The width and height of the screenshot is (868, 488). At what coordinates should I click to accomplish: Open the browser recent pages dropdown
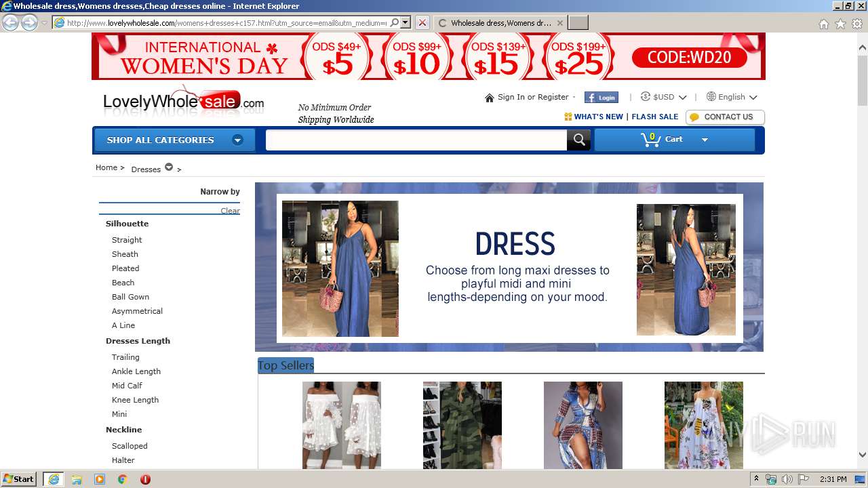point(44,23)
